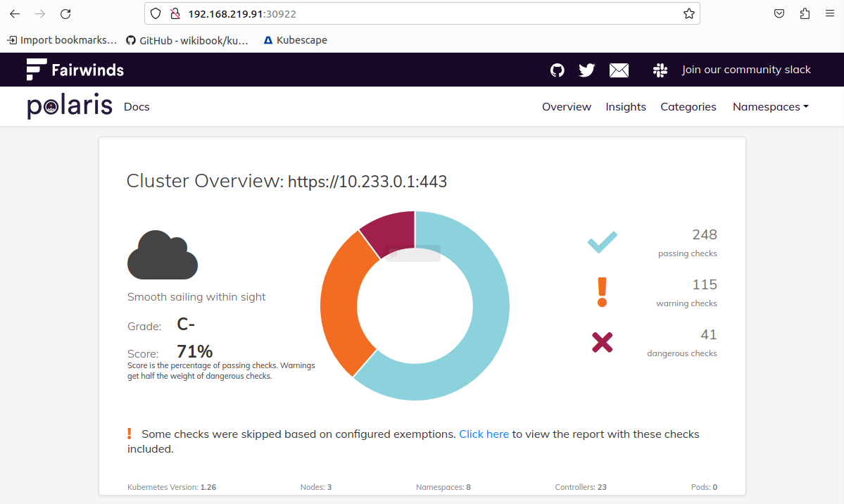Click the Pods: 0 stat

pyautogui.click(x=704, y=487)
